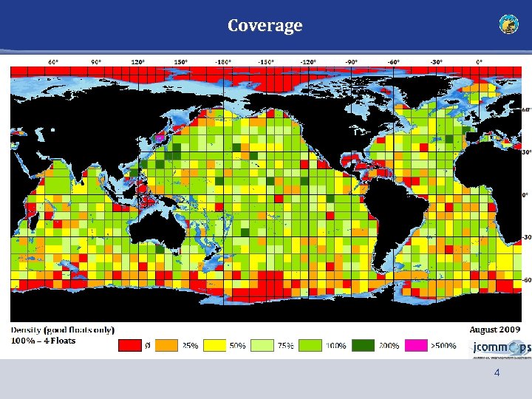Click the magenta cell near Japan
This screenshot has height=399, width=532.
point(160,138)
